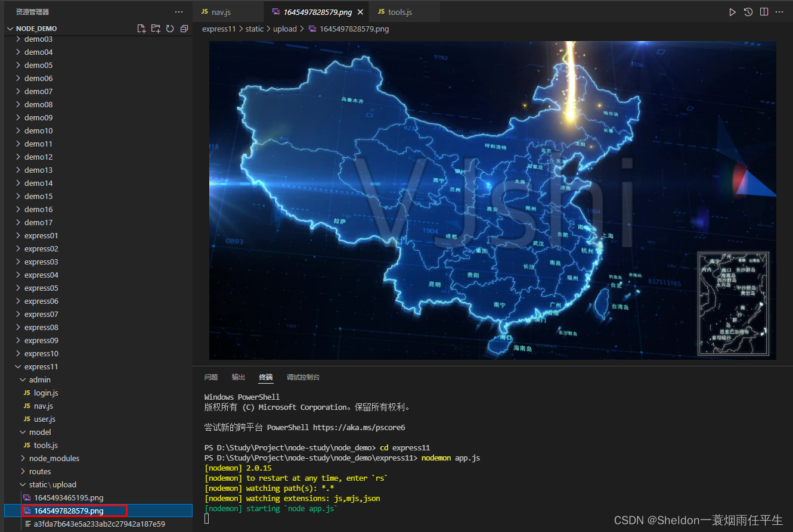Click the New Folder icon in explorer header

click(156, 29)
